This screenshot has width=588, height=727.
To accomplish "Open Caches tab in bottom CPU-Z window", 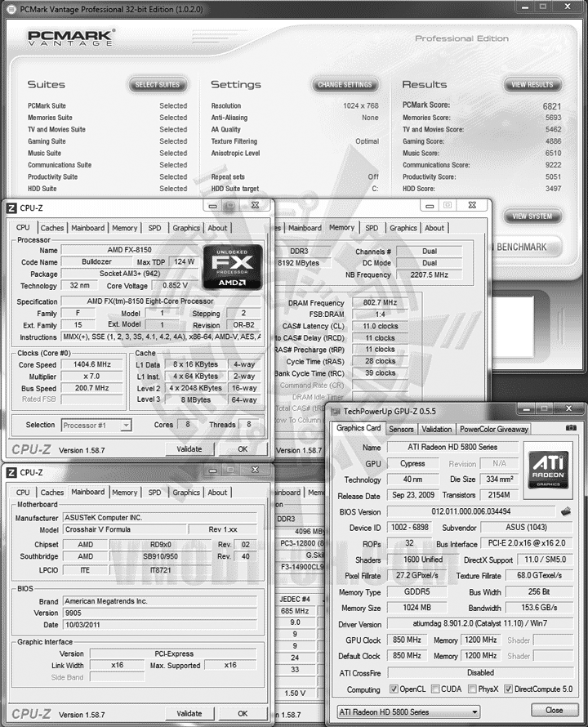I will [x=52, y=493].
